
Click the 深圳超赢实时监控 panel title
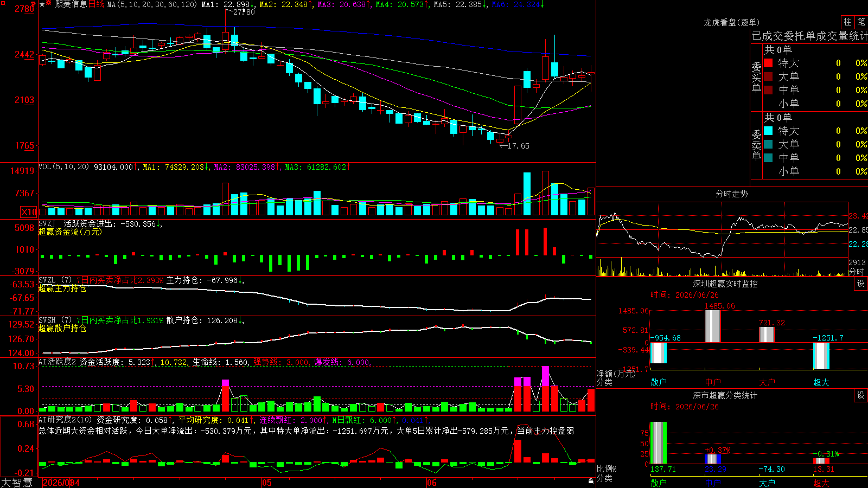tap(725, 284)
